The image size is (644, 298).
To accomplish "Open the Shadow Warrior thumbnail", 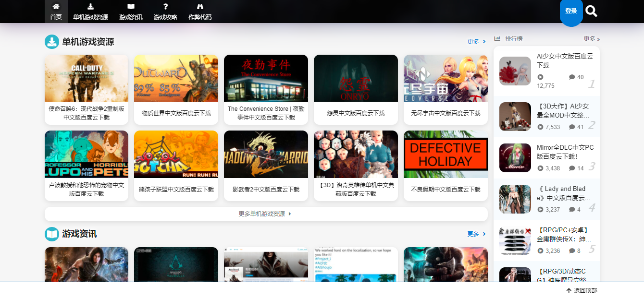I will tap(266, 154).
